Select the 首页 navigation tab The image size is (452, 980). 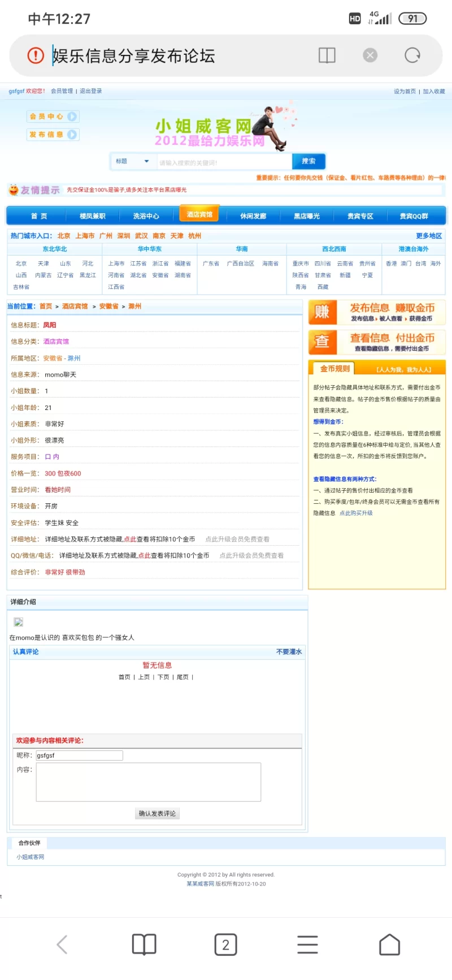39,216
